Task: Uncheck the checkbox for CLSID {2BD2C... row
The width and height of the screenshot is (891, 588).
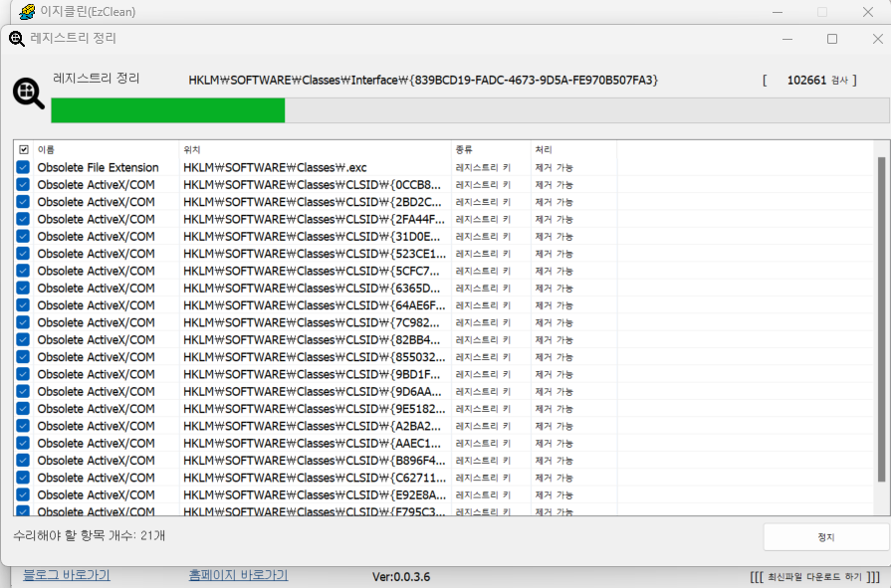Action: click(x=23, y=202)
